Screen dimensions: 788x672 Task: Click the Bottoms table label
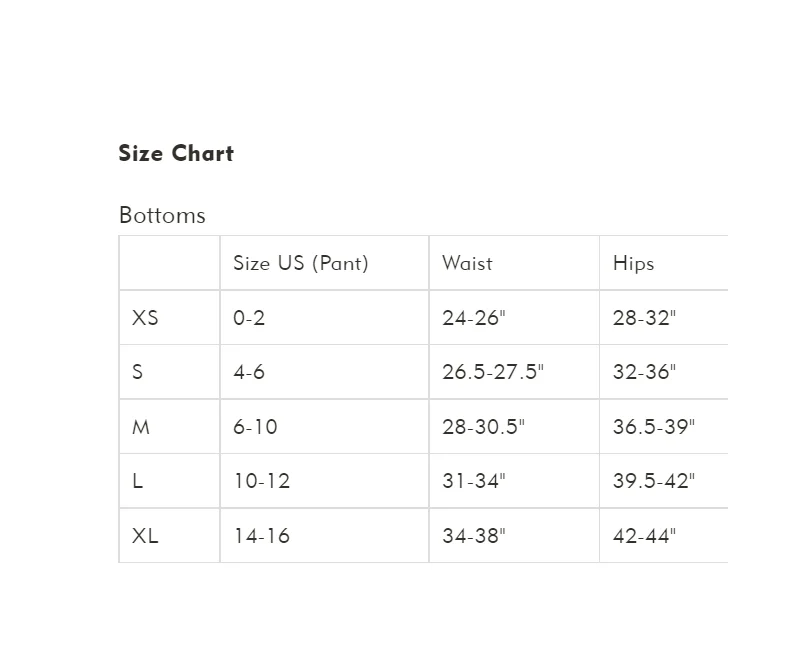162,215
